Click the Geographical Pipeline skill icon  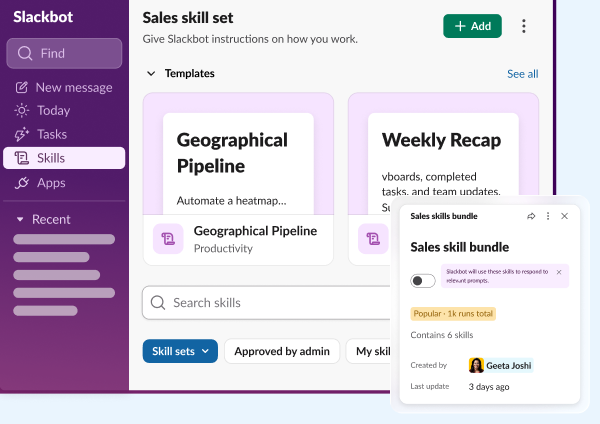coord(168,239)
